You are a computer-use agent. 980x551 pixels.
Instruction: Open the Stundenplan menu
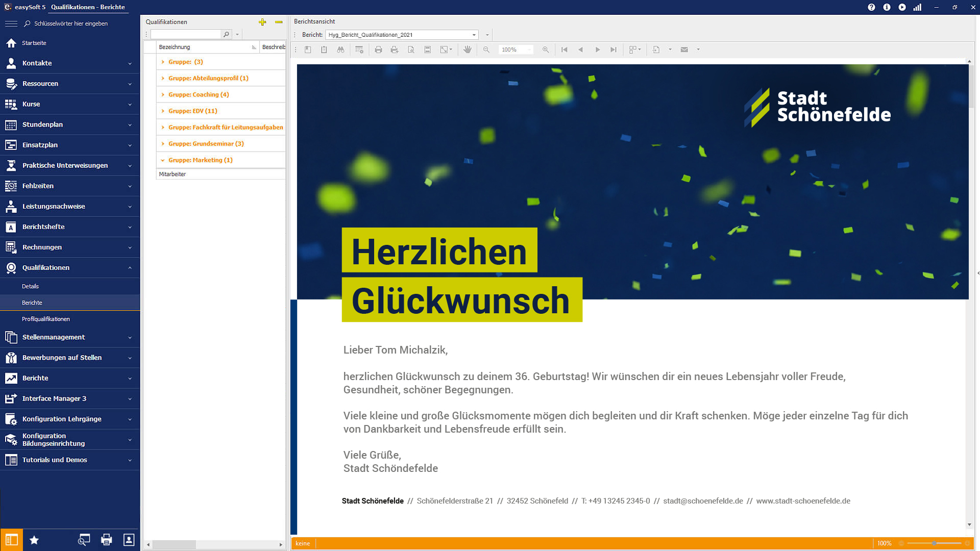(70, 124)
